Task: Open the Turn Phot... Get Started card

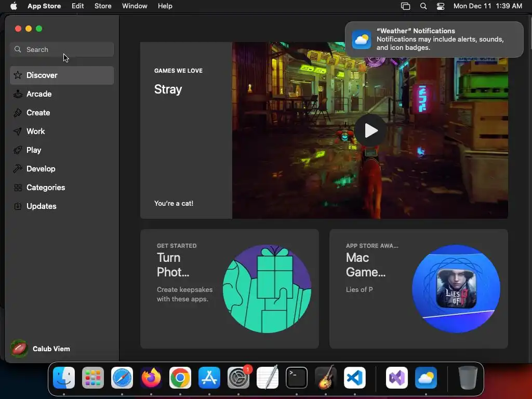Action: (229, 289)
